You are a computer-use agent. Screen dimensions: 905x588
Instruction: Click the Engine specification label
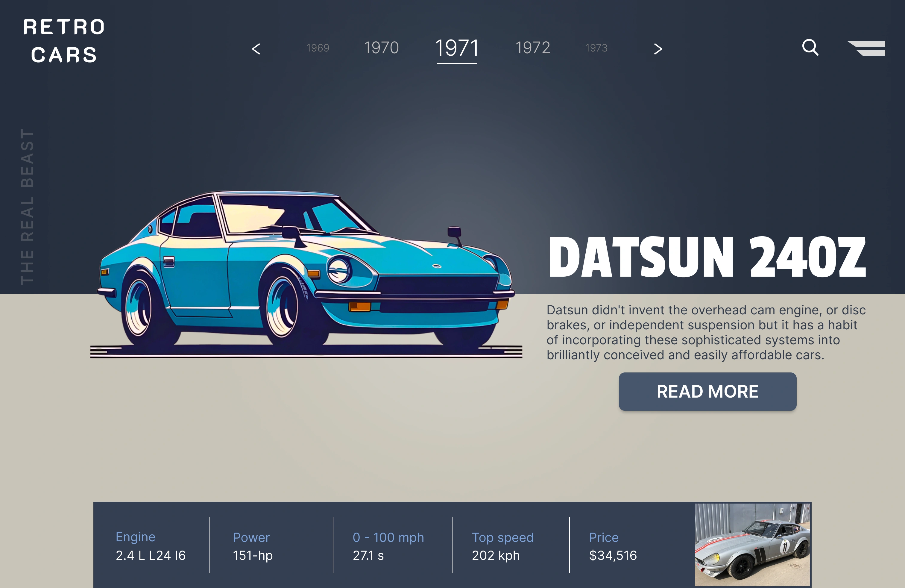tap(135, 537)
